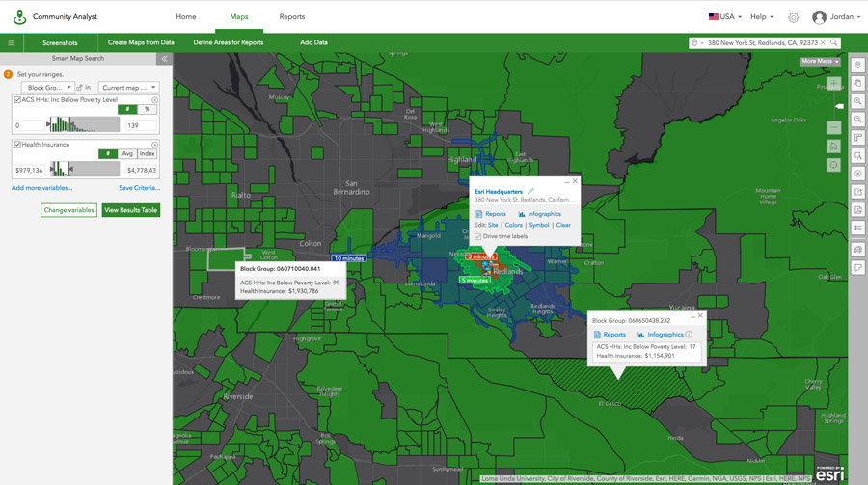
Task: Switch to the Reports tab
Action: click(x=291, y=17)
